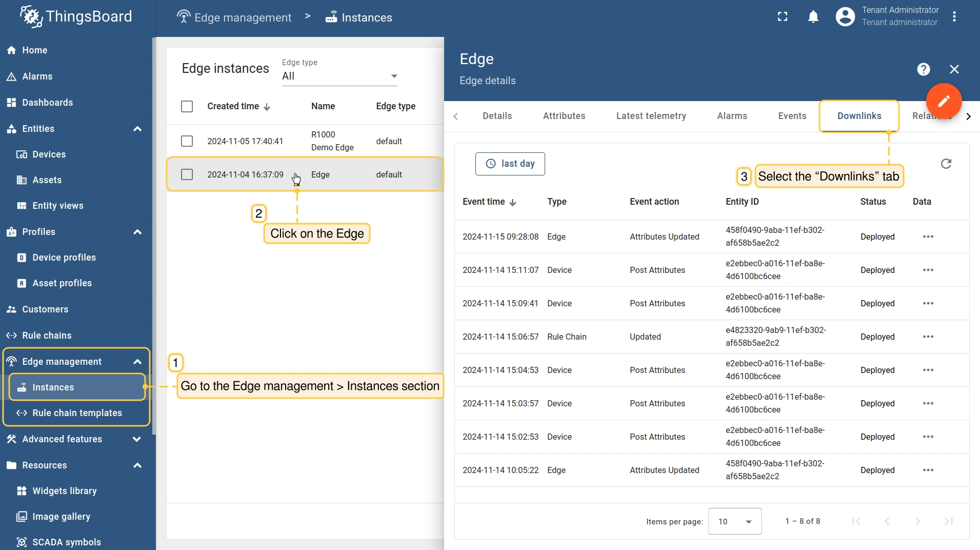Open the three-dot user menu

(954, 17)
